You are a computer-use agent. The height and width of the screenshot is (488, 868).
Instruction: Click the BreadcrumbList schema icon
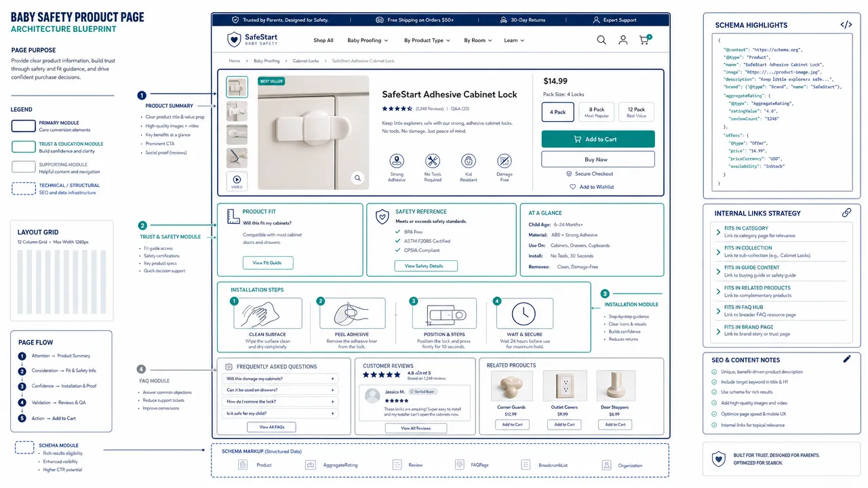[x=525, y=465]
